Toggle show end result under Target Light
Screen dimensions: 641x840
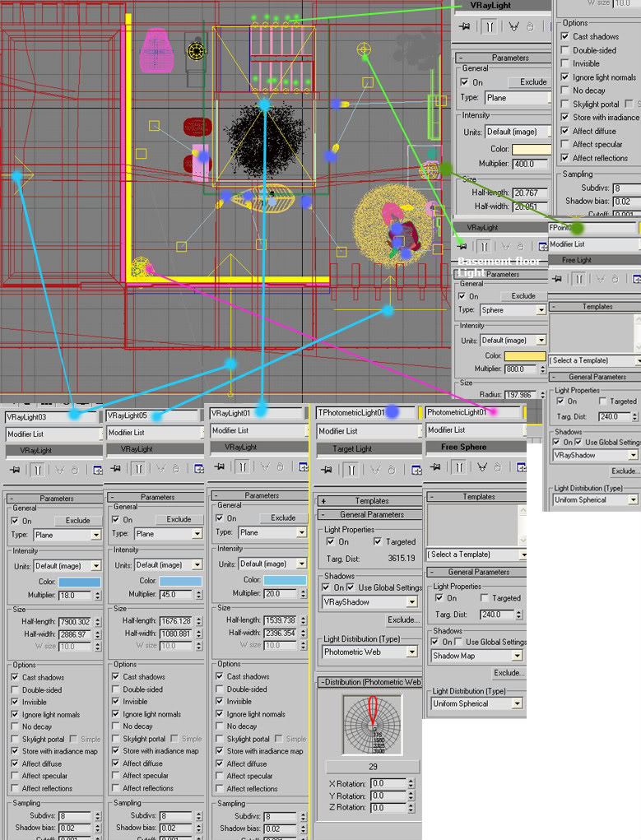[x=351, y=470]
